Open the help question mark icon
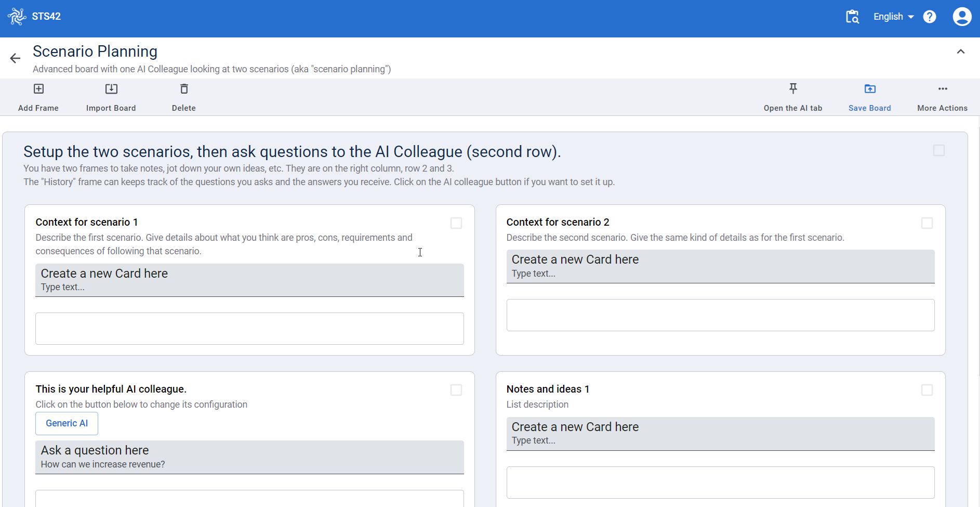This screenshot has height=507, width=980. tap(930, 17)
